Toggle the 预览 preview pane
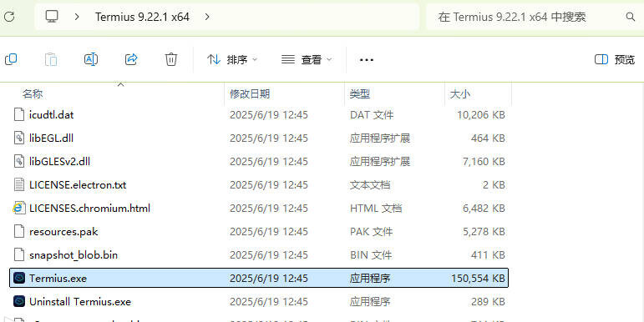 coord(615,60)
